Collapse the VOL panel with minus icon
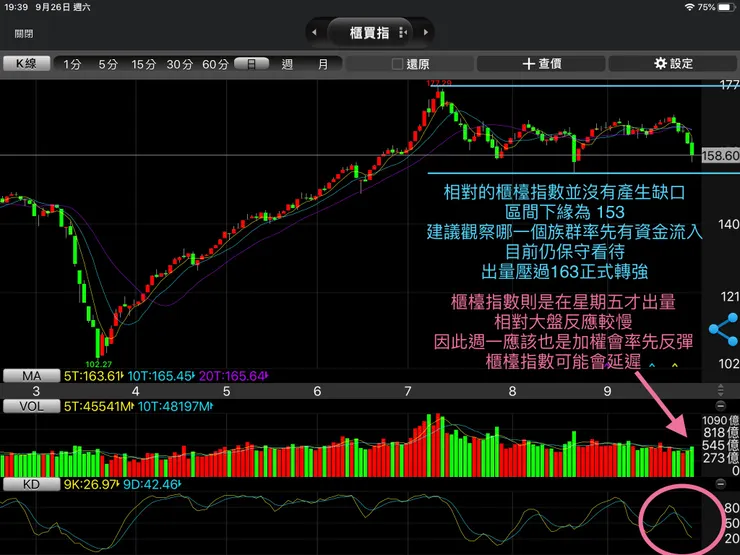The height and width of the screenshot is (555, 740). coord(720,405)
